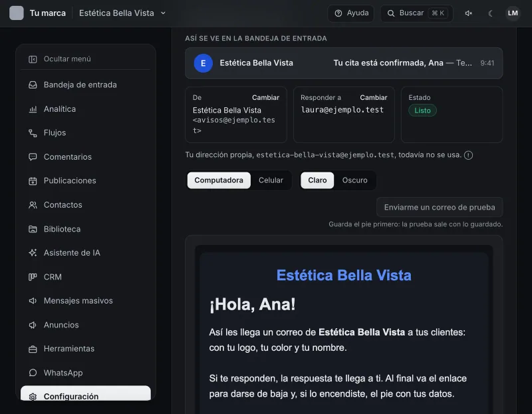Open the Flujos workflow icon
532x414 pixels.
tap(33, 133)
